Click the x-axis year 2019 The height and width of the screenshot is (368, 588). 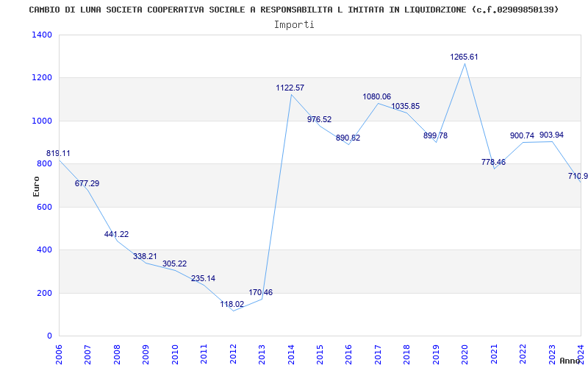click(x=436, y=355)
